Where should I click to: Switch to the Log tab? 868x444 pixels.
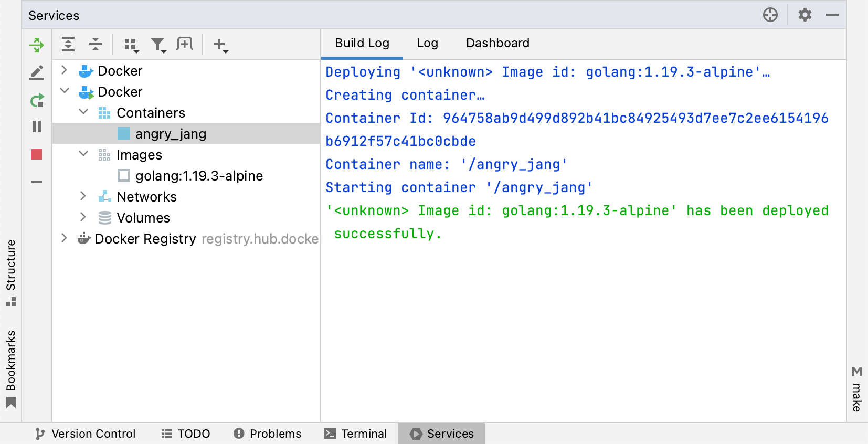(x=427, y=43)
